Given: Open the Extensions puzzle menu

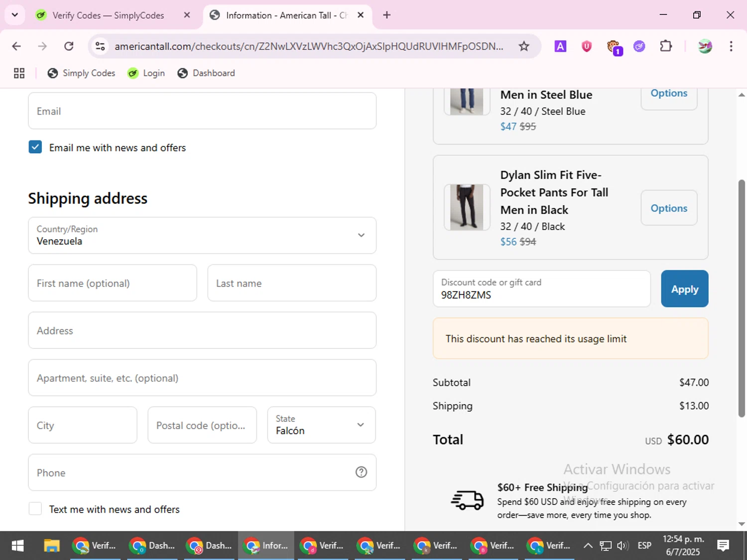Looking at the screenshot, I should point(666,46).
